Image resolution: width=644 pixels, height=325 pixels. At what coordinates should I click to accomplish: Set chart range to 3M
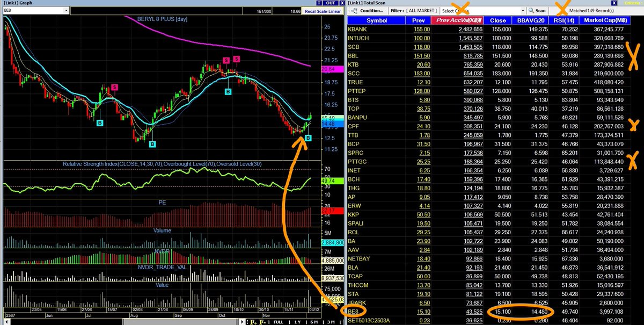point(331,322)
